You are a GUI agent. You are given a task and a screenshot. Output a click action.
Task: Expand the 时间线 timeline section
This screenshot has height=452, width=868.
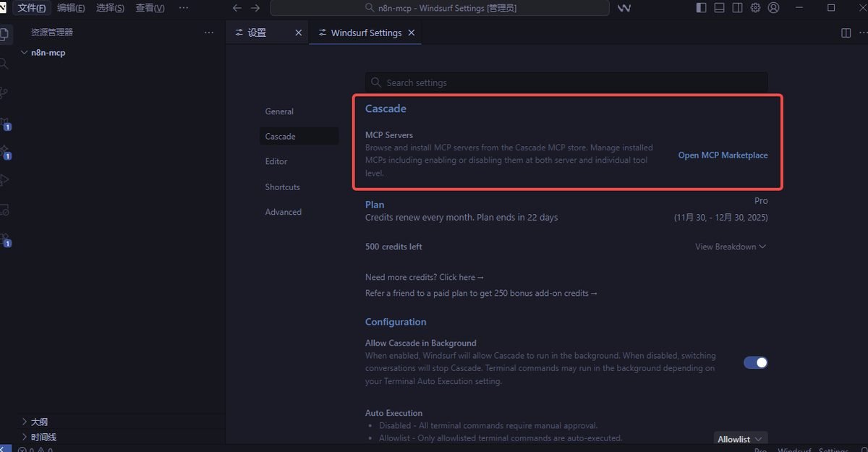tap(25, 437)
